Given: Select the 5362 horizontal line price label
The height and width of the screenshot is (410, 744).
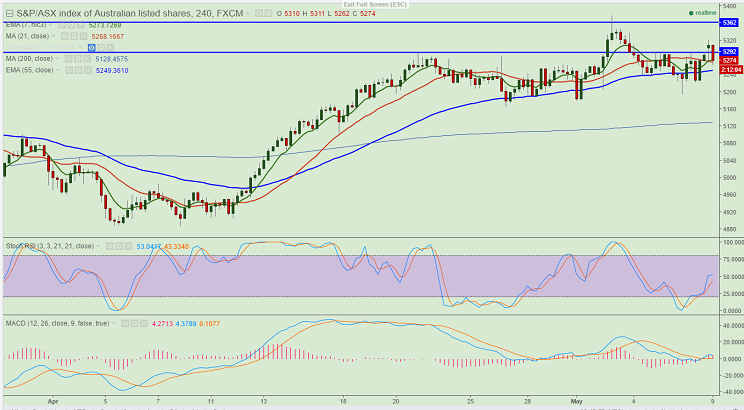Looking at the screenshot, I should (x=729, y=22).
